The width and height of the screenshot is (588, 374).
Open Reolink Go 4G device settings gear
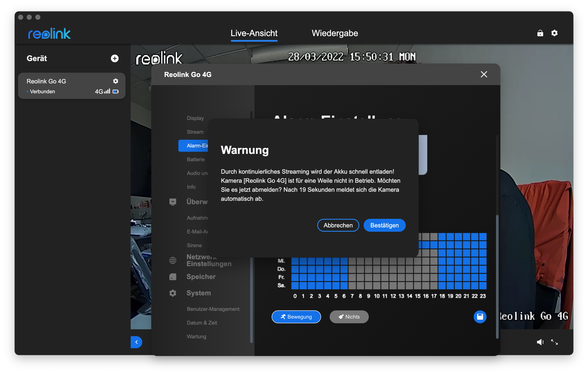point(115,81)
